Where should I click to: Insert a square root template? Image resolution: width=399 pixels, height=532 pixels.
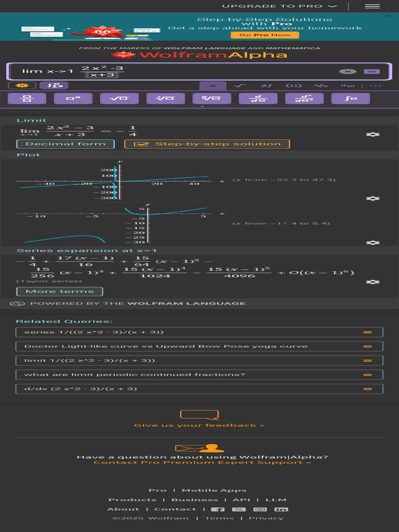[119, 98]
